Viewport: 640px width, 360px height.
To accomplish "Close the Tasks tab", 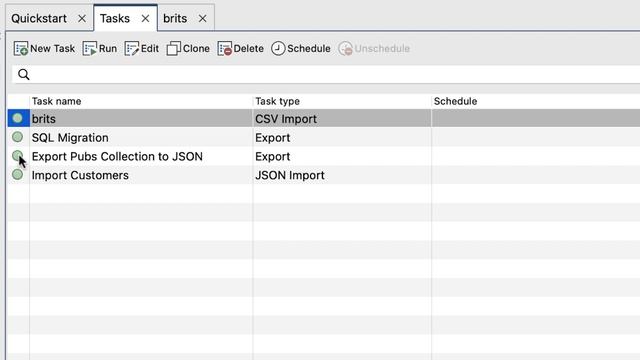I will point(145,19).
